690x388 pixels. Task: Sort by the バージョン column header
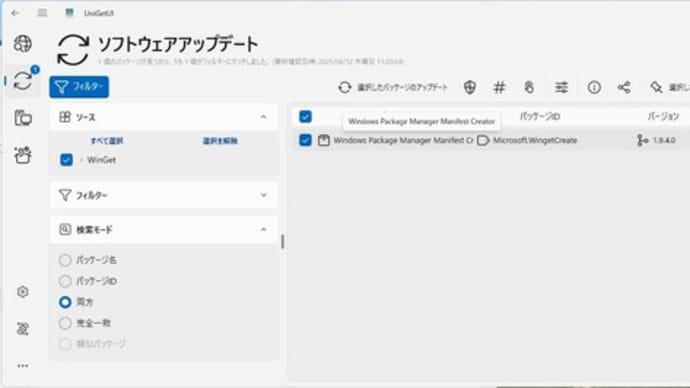[663, 117]
